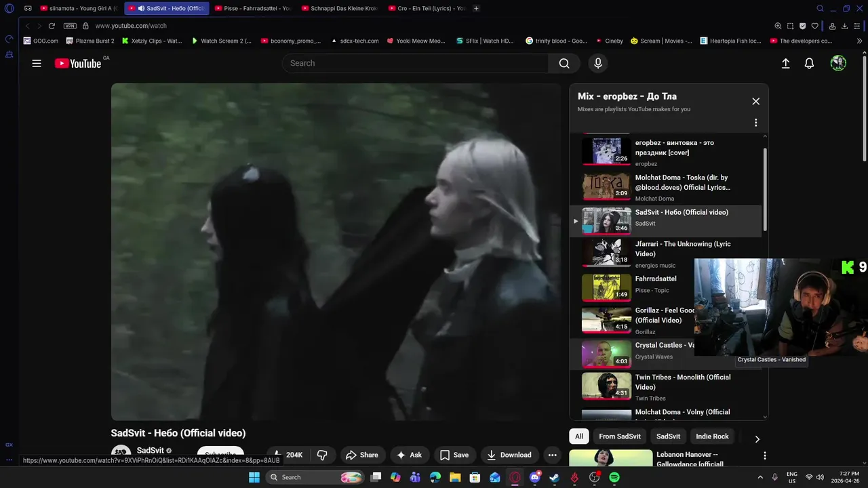Viewport: 868px width, 488px height.
Task: Show hidden system tray icons
Action: tap(759, 477)
